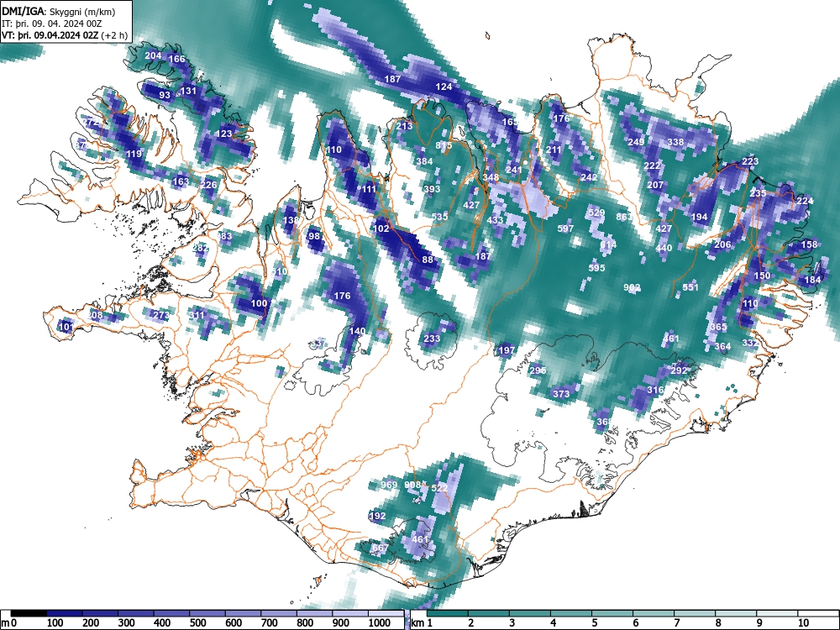Click the visibility value "551"
This screenshot has width=840, height=630.
pos(690,287)
